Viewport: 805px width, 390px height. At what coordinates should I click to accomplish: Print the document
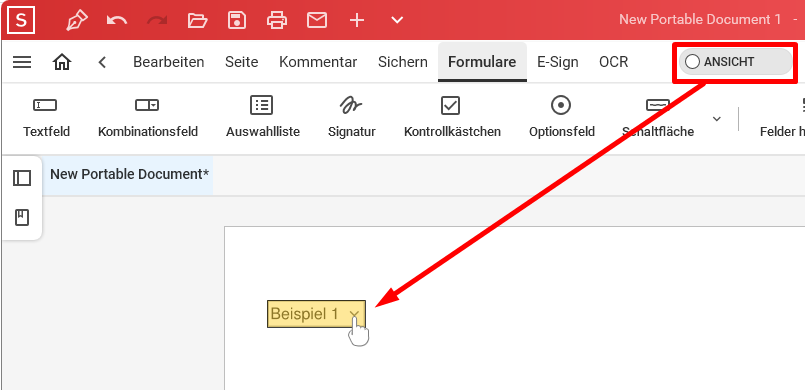tap(277, 21)
